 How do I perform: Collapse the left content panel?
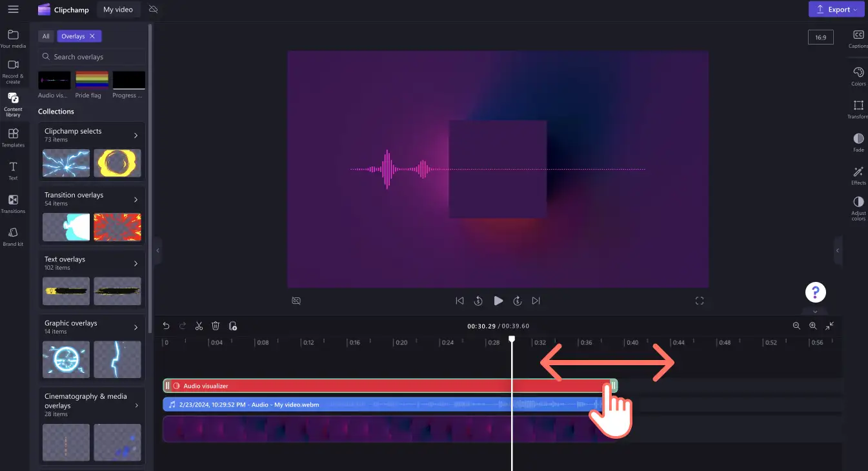158,250
